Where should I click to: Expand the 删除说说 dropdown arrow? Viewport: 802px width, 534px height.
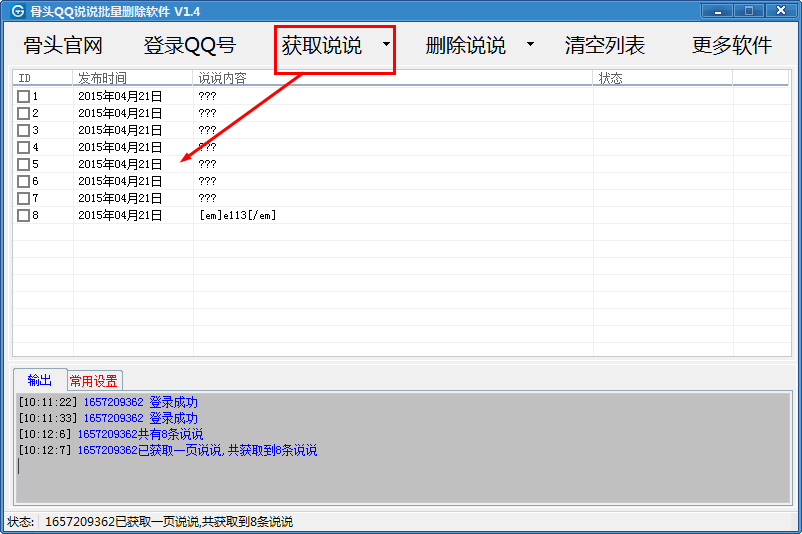(x=530, y=44)
